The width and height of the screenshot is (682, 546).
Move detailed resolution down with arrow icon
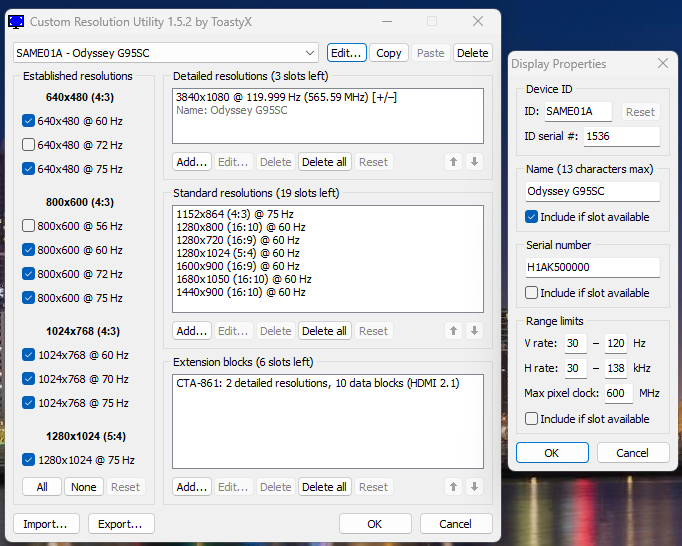tap(475, 162)
